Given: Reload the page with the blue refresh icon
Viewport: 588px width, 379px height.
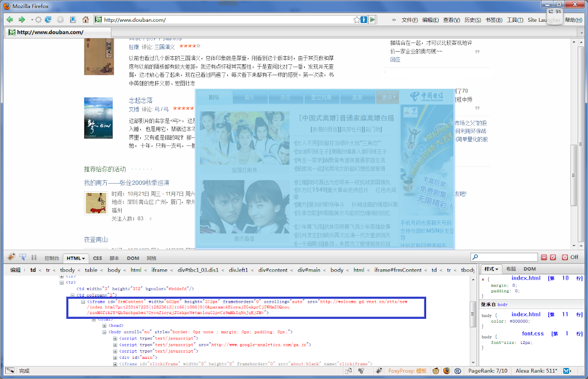Looking at the screenshot, I should (x=48, y=20).
